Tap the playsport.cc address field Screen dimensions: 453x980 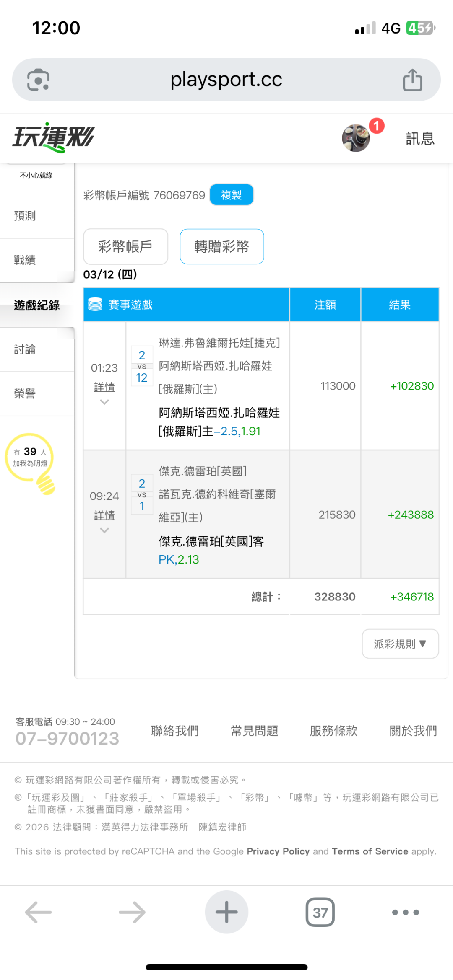click(x=226, y=80)
